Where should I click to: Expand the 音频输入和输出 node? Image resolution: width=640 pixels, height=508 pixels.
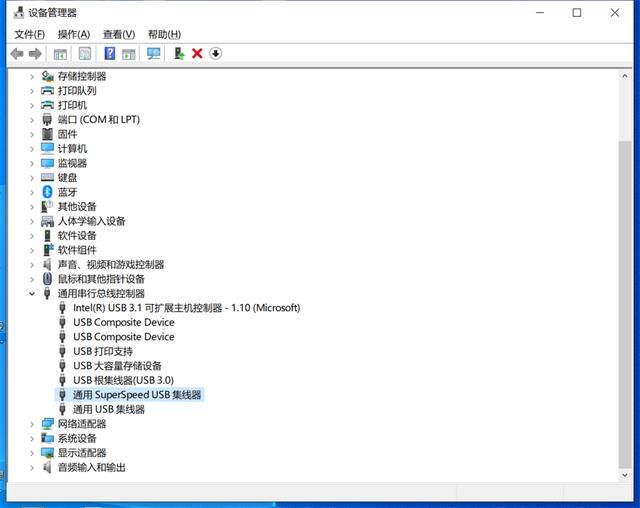coord(32,467)
